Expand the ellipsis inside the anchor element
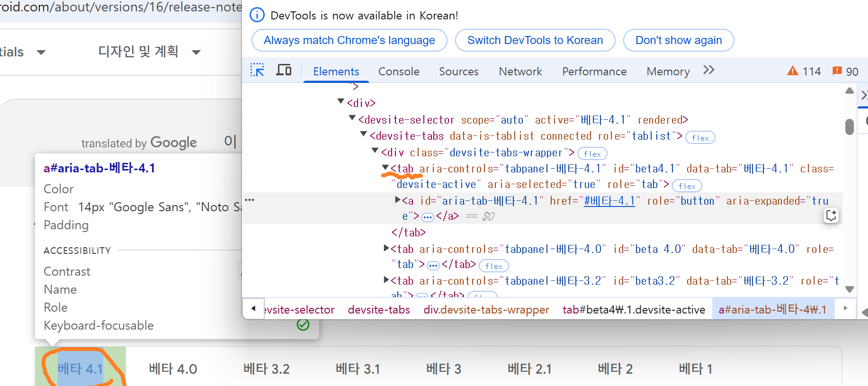The image size is (868, 386). pyautogui.click(x=428, y=217)
